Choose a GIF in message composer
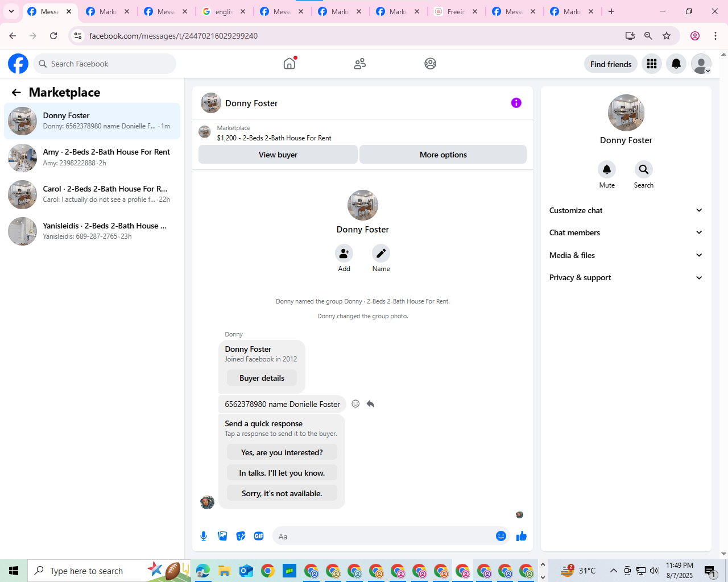 (x=259, y=536)
